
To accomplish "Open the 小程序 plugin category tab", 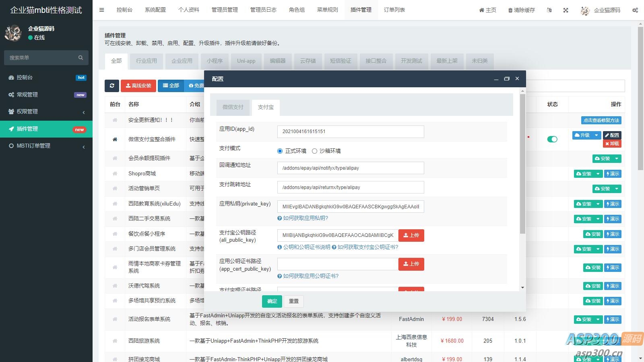I will coord(214,61).
